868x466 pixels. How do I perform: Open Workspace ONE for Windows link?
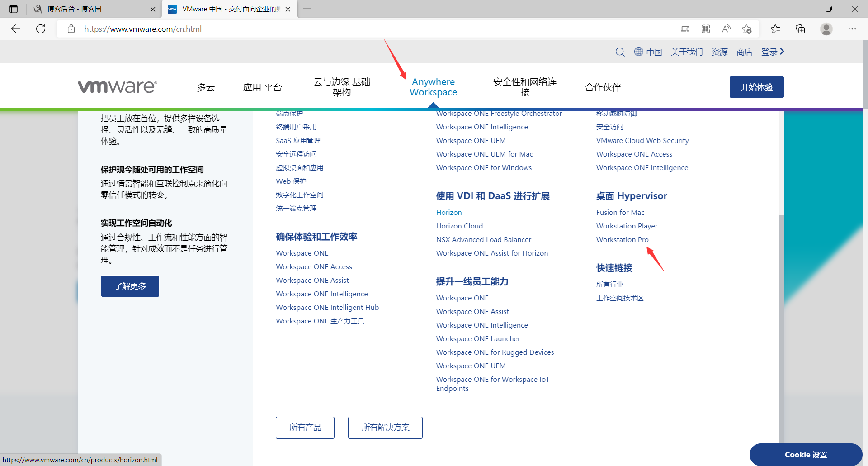pos(484,167)
